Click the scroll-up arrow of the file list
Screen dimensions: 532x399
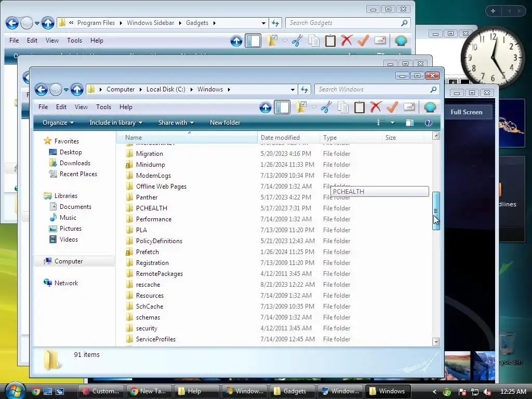coord(436,136)
